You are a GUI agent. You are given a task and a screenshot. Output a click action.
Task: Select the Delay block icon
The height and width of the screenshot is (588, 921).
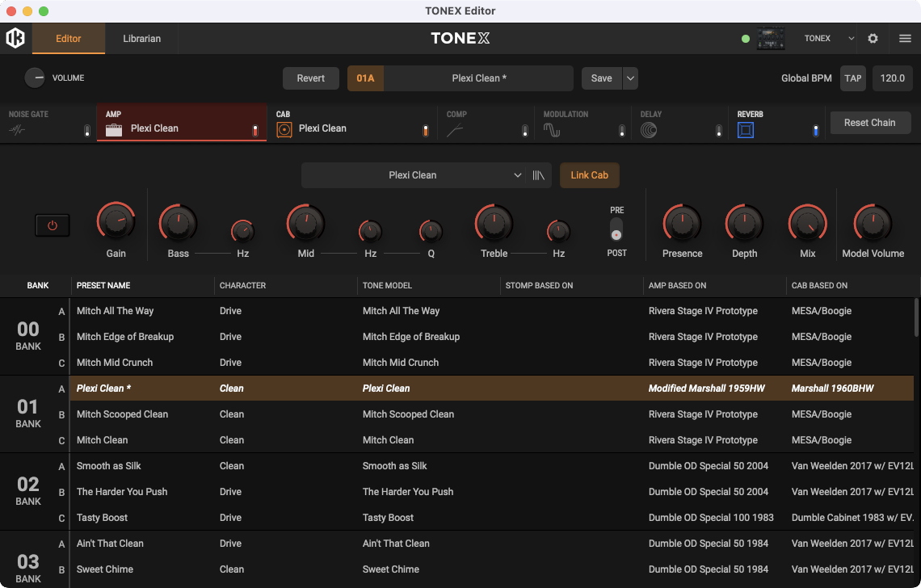(x=648, y=129)
